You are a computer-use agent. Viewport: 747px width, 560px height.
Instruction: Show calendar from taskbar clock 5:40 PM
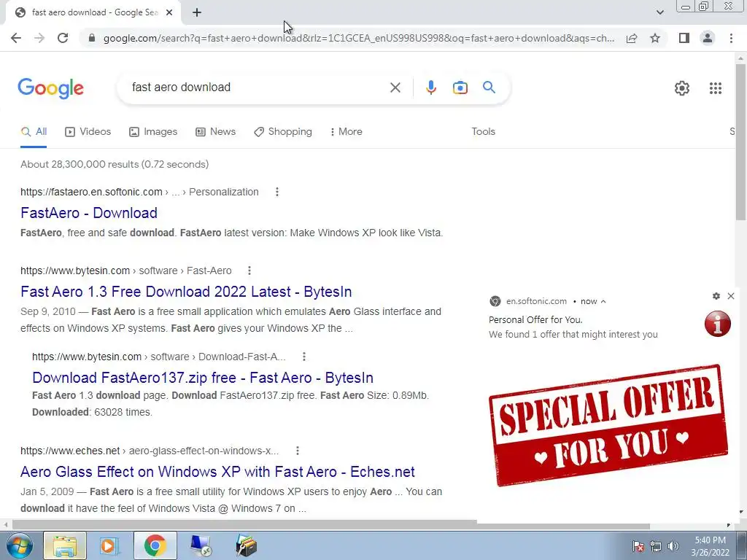tap(711, 546)
